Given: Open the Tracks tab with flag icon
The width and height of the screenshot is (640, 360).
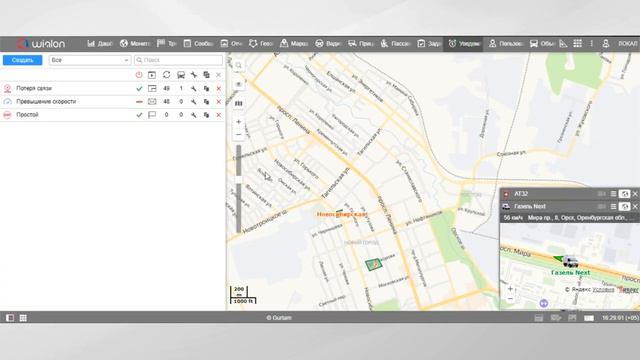Looking at the screenshot, I should point(166,43).
